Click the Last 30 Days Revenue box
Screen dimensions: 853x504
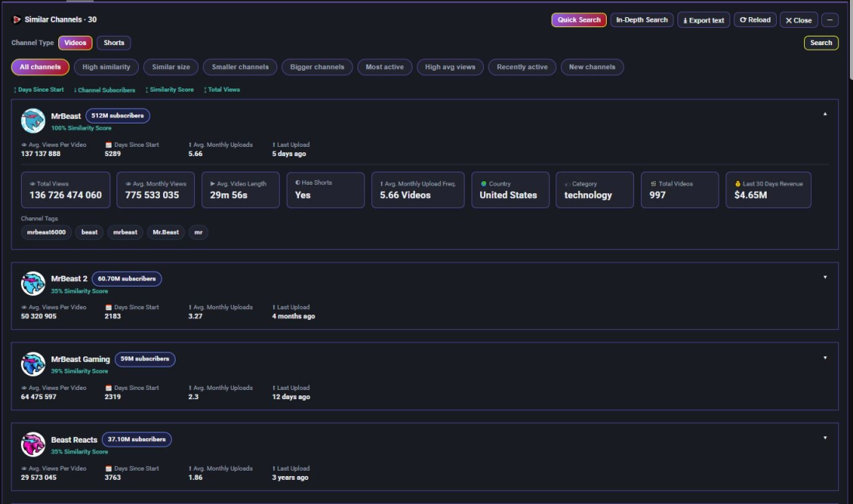pos(768,189)
